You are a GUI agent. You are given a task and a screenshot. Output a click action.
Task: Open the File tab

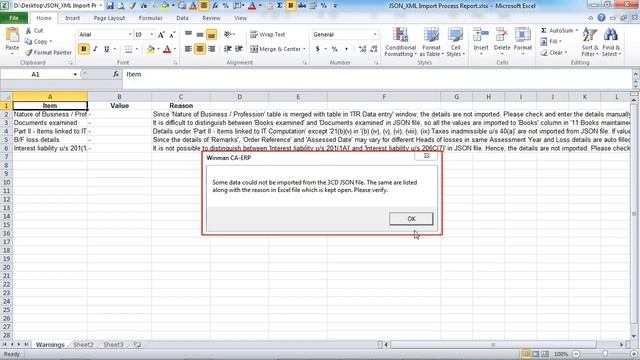(14, 18)
